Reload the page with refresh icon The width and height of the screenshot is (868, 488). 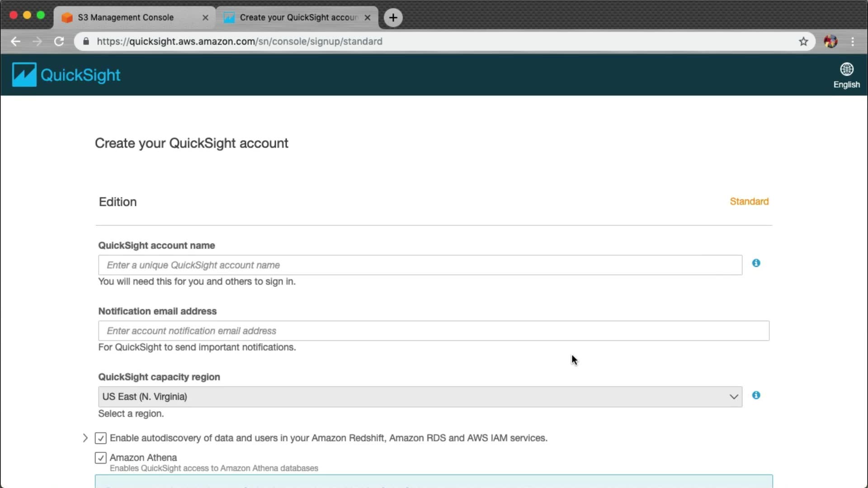click(x=59, y=42)
